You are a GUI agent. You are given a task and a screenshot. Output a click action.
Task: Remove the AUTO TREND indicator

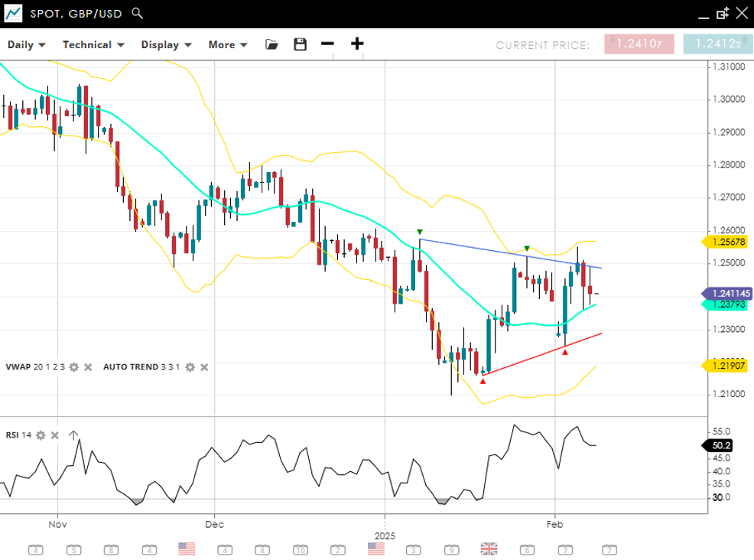(x=204, y=367)
